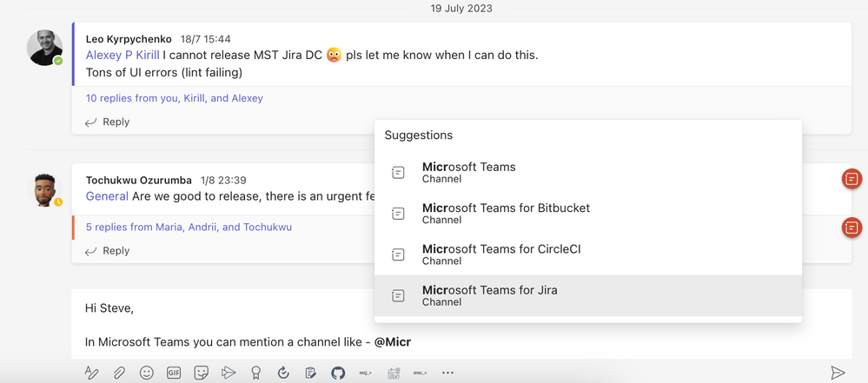The image size is (868, 383).
Task: Send the message with the arrow icon
Action: click(x=838, y=373)
